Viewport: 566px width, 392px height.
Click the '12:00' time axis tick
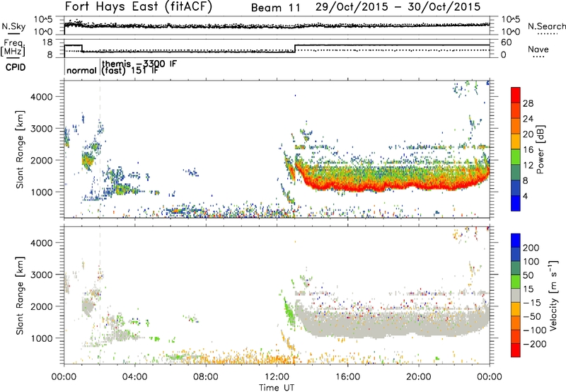(277, 377)
